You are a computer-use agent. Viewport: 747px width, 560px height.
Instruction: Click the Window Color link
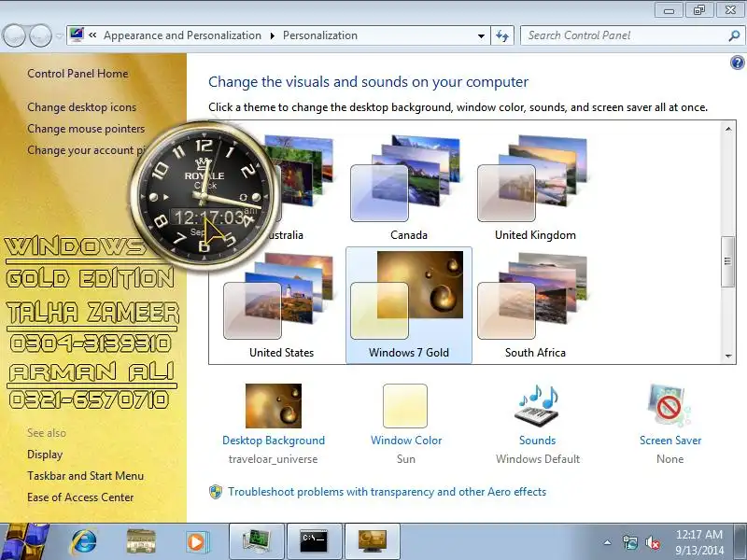406,441
